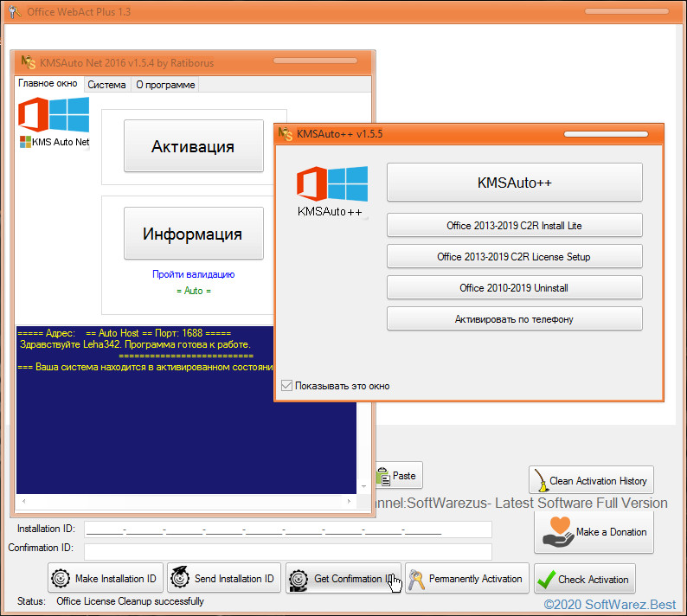
Task: Click the Пройти валидацию link
Action: click(x=193, y=274)
